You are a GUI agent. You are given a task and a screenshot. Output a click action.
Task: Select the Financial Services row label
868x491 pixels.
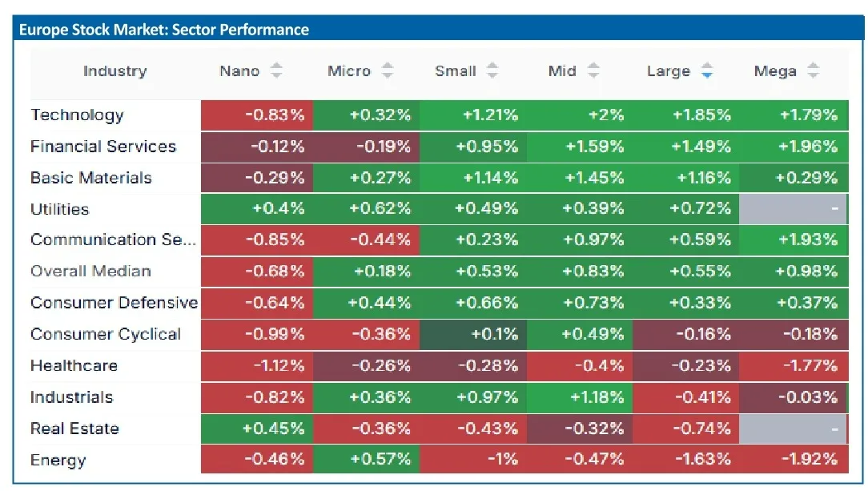point(103,146)
